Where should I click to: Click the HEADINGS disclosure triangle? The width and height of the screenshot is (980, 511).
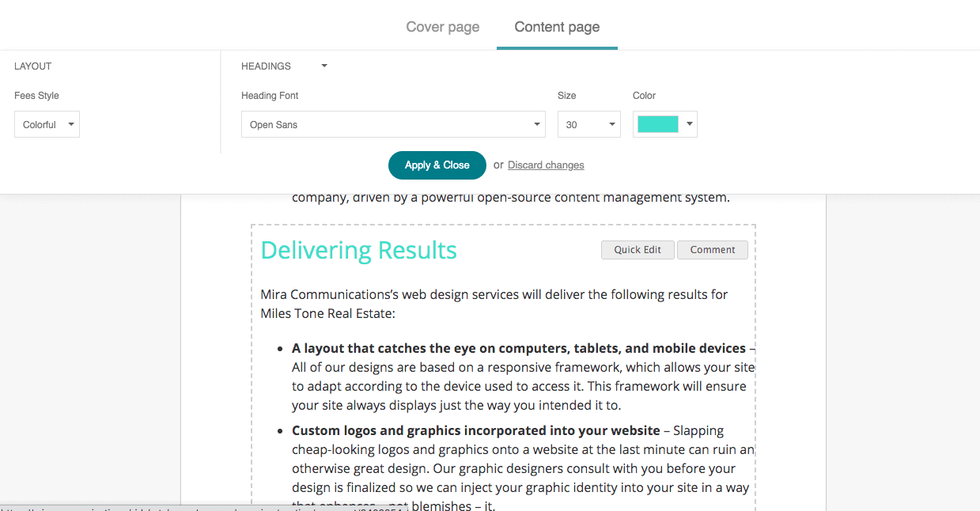(324, 66)
